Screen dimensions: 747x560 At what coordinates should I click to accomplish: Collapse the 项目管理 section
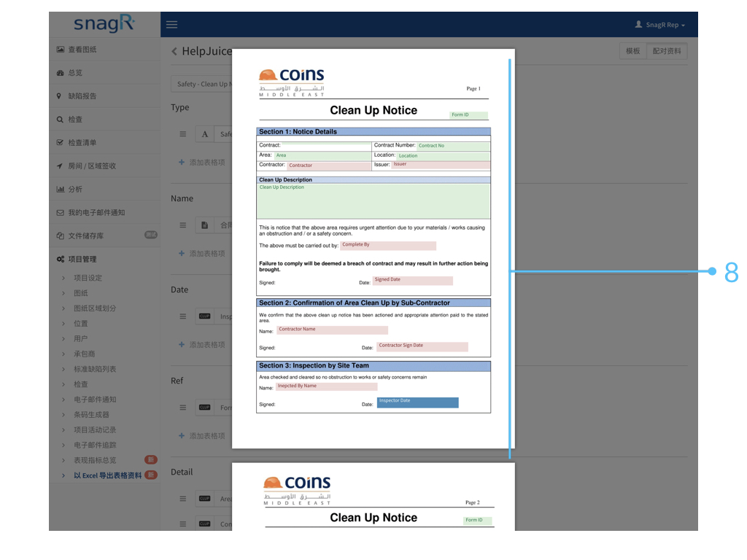pyautogui.click(x=104, y=259)
